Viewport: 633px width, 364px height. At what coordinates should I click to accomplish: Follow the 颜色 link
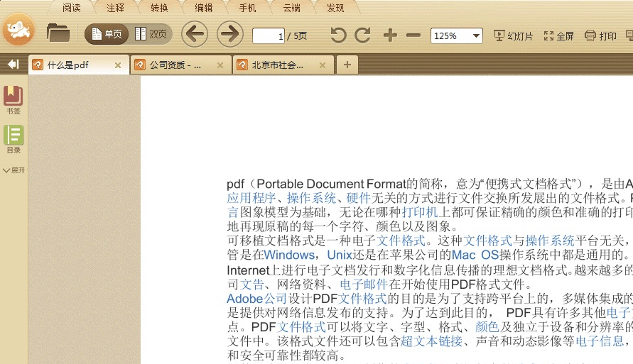click(487, 327)
